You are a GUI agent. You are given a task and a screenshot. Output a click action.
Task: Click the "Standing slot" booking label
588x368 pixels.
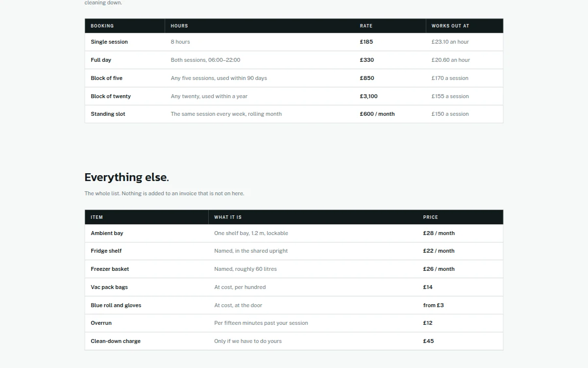pos(108,114)
